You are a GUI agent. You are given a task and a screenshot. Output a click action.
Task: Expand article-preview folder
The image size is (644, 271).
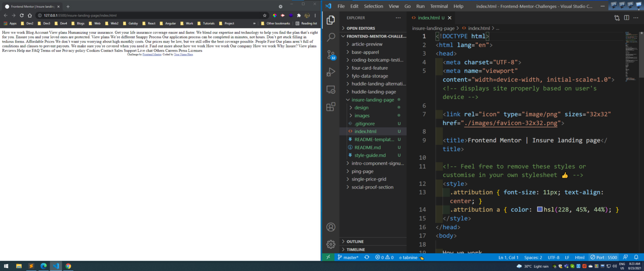pos(373,44)
